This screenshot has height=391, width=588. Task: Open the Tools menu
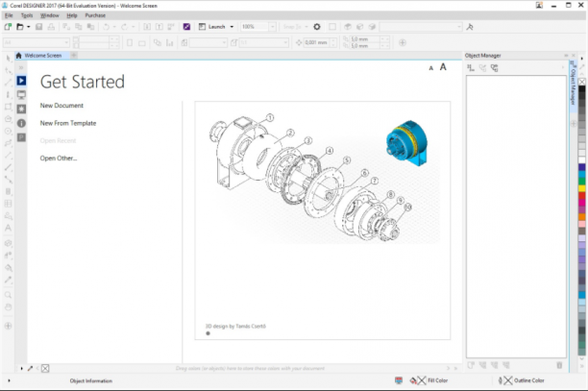tap(27, 15)
